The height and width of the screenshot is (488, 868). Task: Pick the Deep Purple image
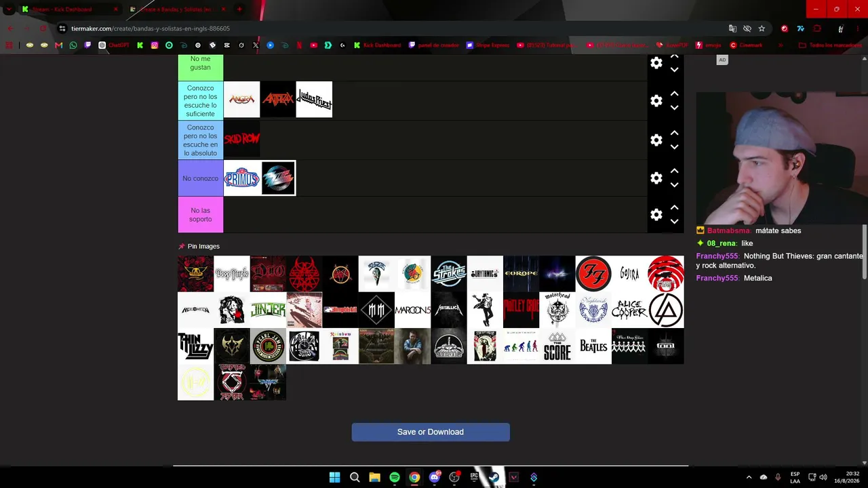click(x=232, y=274)
